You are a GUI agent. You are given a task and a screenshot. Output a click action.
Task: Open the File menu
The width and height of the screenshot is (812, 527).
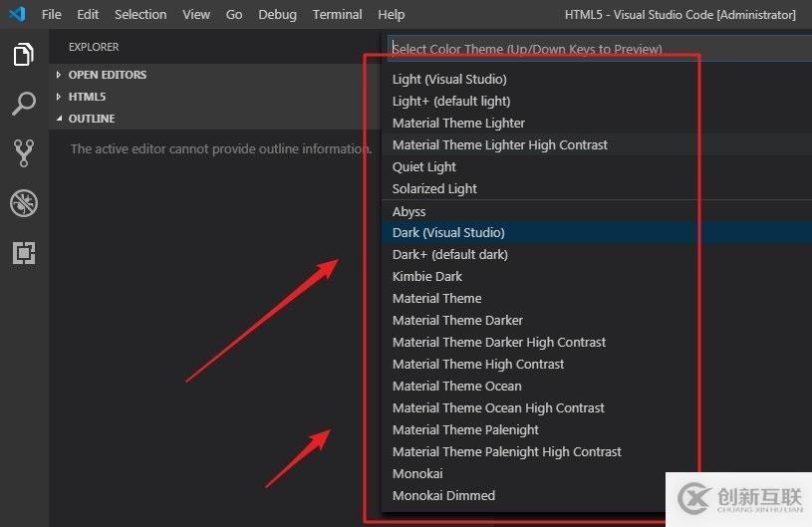point(51,15)
